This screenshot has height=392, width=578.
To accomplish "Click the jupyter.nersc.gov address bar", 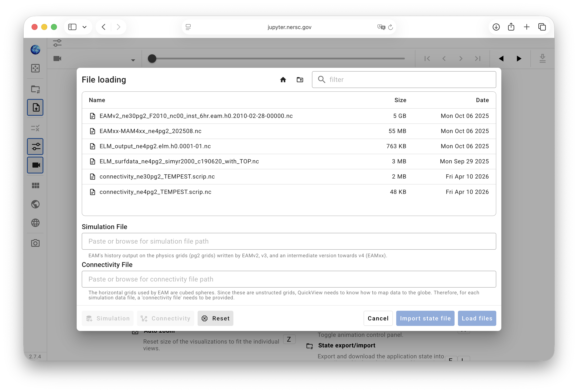I will 289,27.
